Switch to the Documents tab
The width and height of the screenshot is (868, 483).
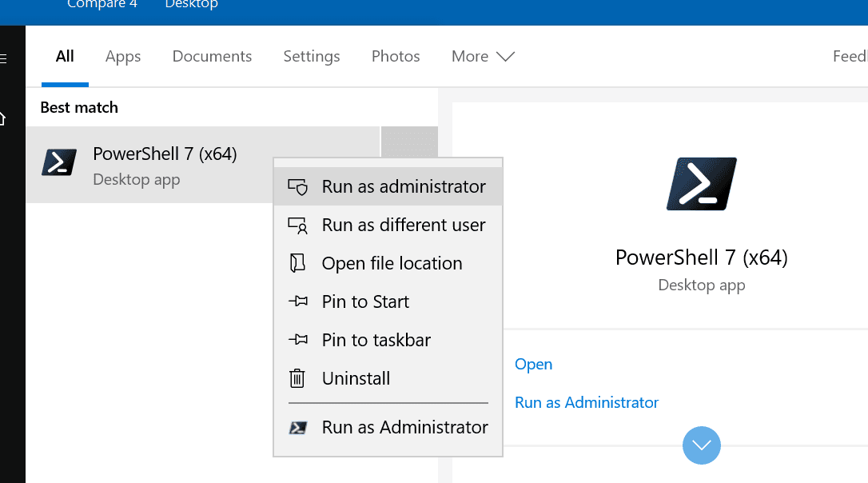click(x=212, y=57)
